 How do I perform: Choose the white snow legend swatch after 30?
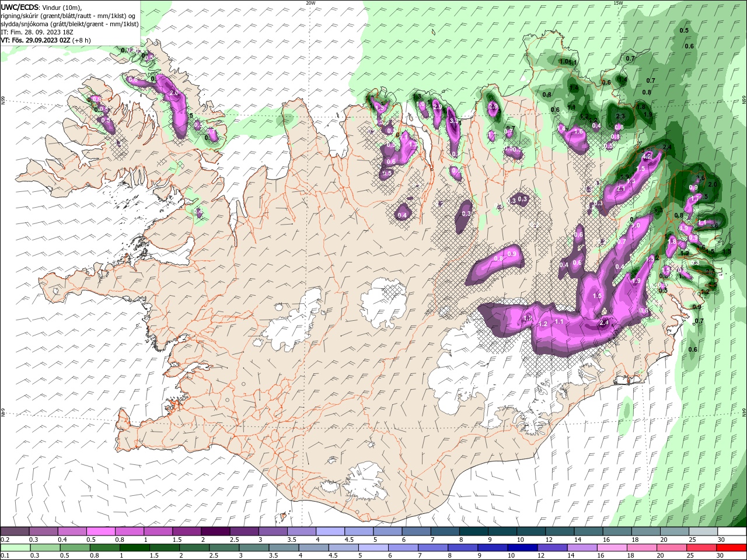tap(732, 531)
